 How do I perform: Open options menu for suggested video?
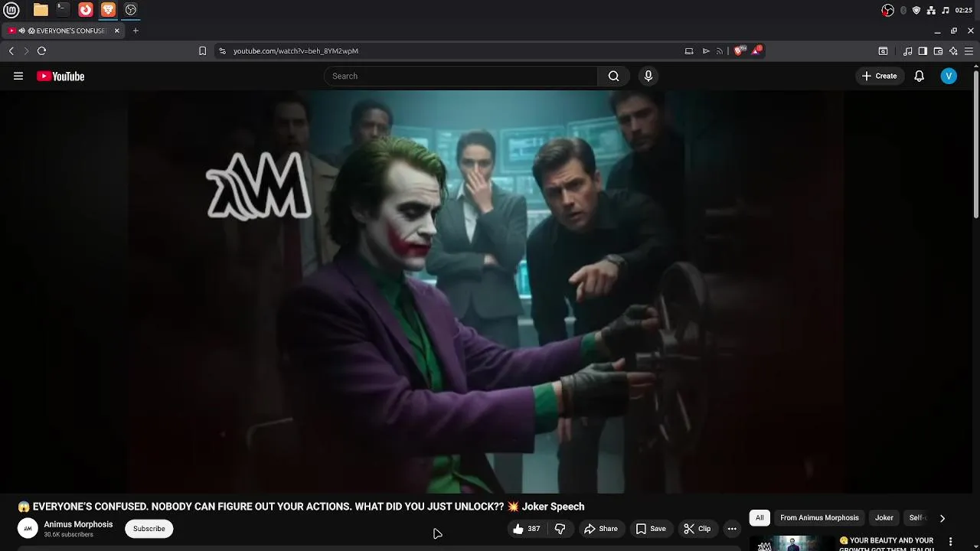point(950,542)
